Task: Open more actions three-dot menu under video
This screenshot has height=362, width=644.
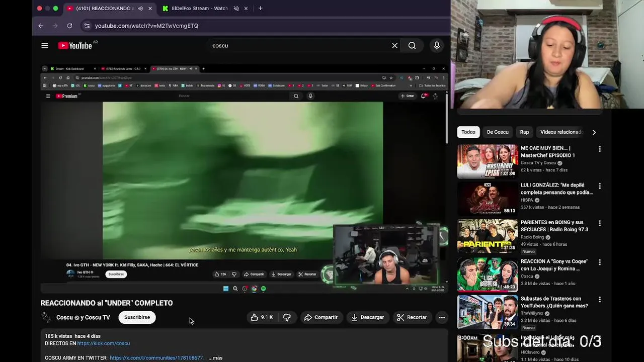Action: pos(442,317)
